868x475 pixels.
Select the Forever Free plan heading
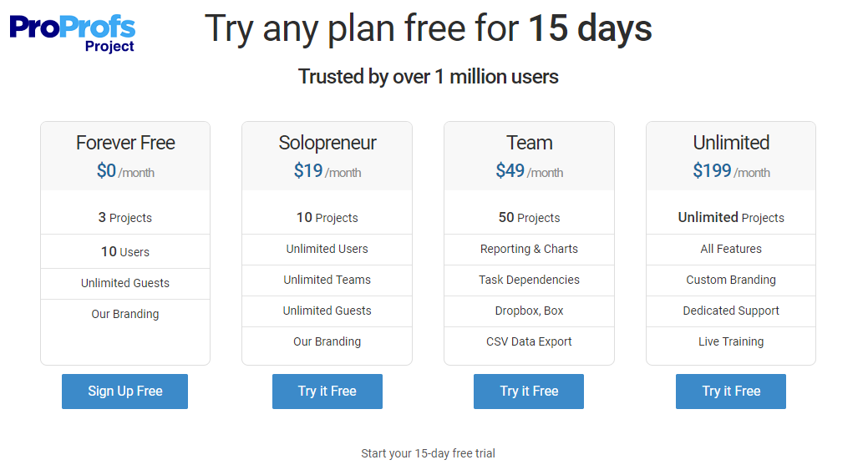tap(125, 143)
